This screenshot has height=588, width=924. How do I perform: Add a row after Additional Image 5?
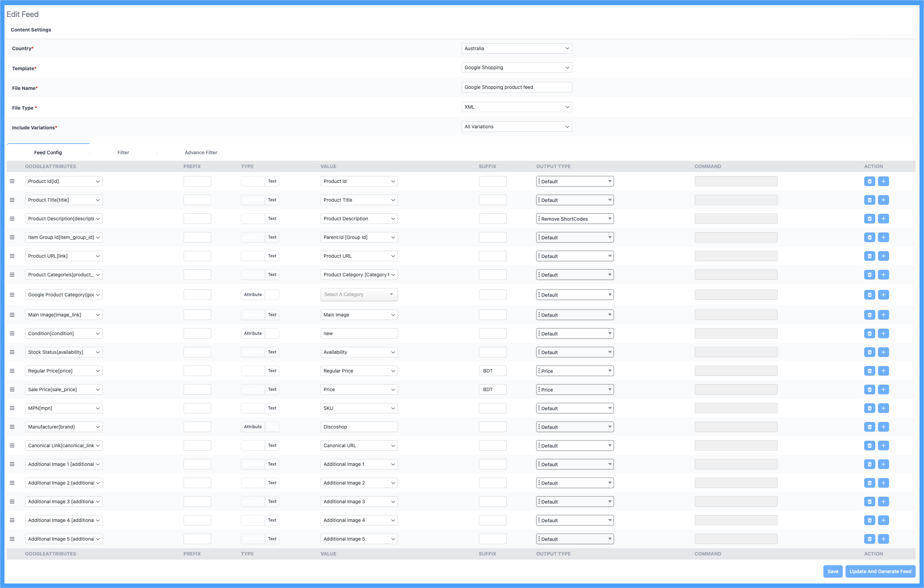883,539
